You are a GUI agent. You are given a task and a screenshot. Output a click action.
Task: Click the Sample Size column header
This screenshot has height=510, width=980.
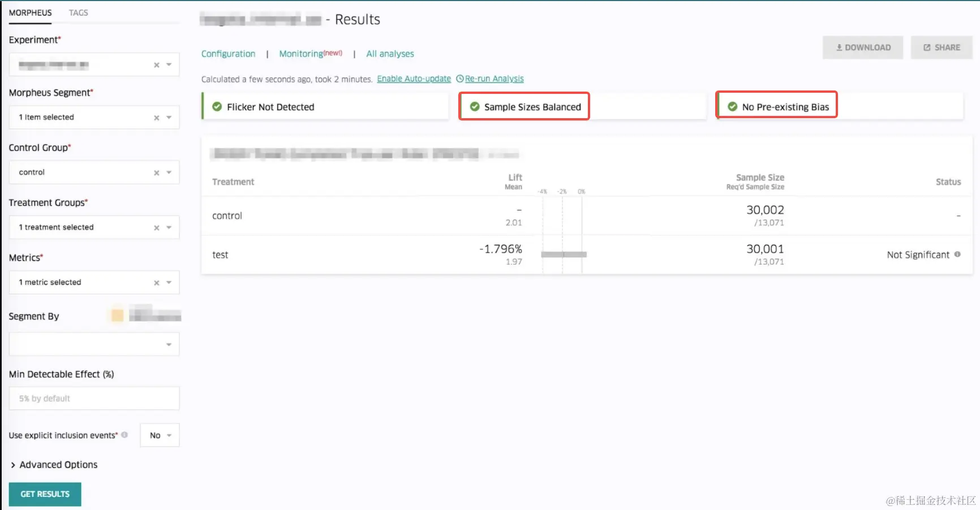pyautogui.click(x=760, y=178)
